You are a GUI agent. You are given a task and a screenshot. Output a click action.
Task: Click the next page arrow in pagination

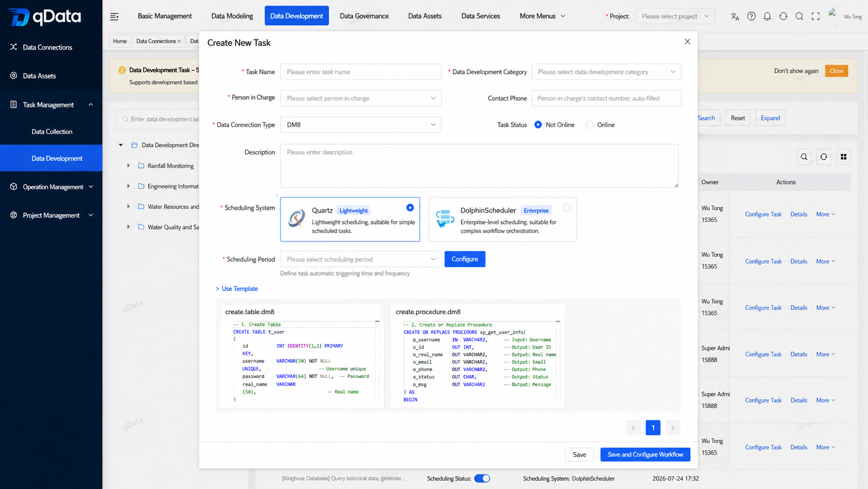673,428
